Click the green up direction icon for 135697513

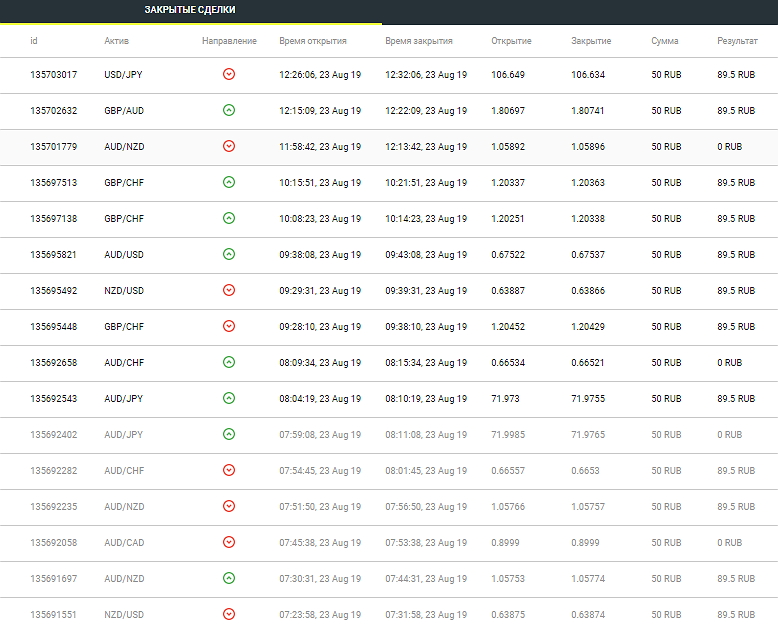229,182
